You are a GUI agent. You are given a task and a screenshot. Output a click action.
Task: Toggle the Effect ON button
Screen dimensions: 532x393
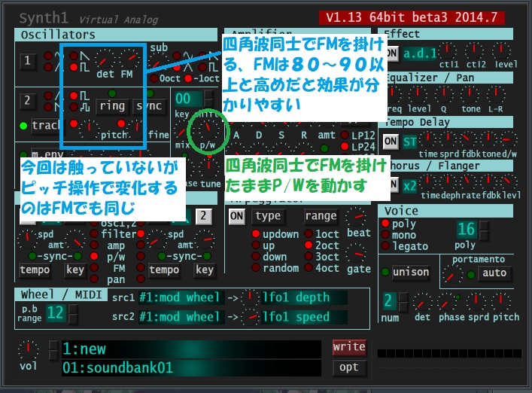coord(391,53)
